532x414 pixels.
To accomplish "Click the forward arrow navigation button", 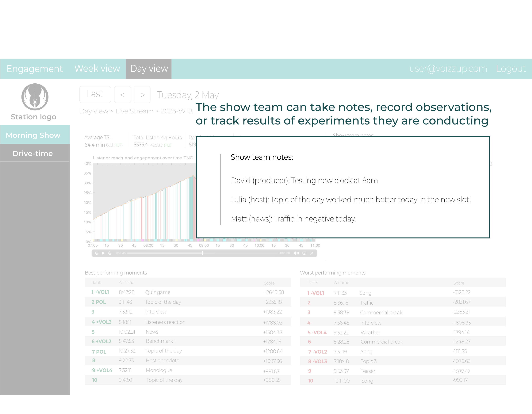I will tap(143, 94).
